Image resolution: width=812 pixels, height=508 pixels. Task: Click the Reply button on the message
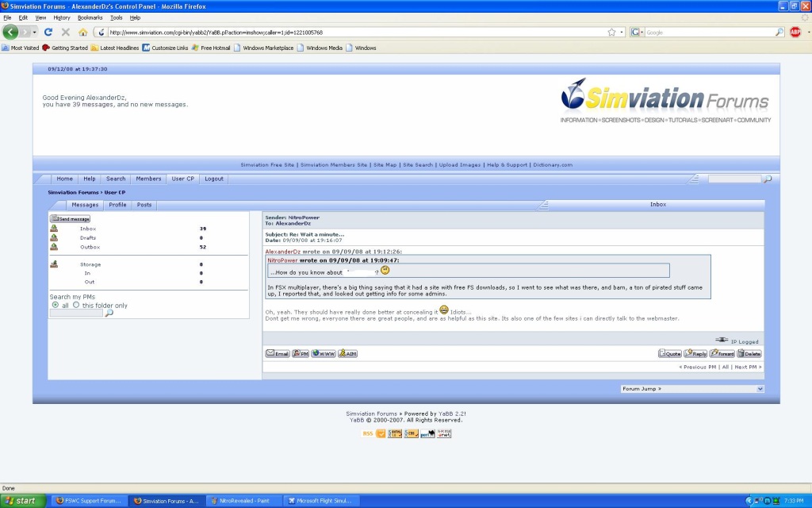pos(695,353)
